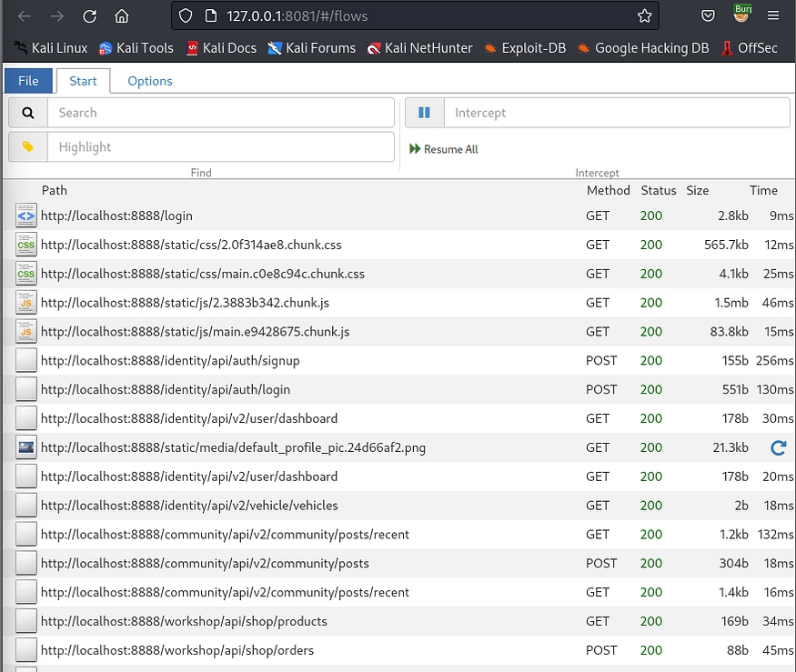
Task: Open the Exploit-DB bookmark
Action: click(529, 48)
